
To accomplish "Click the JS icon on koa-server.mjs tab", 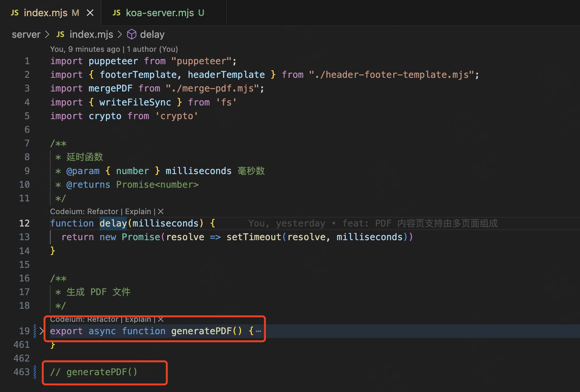I will 117,13.
